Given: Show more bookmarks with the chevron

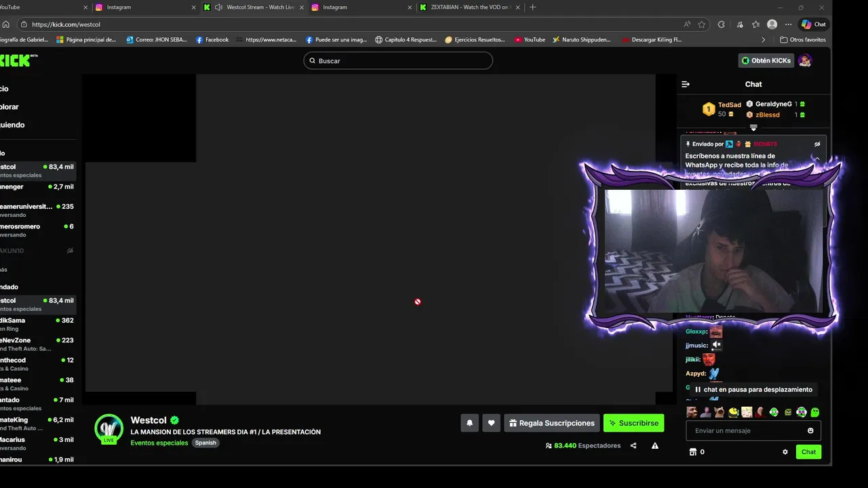Looking at the screenshot, I should pyautogui.click(x=763, y=39).
